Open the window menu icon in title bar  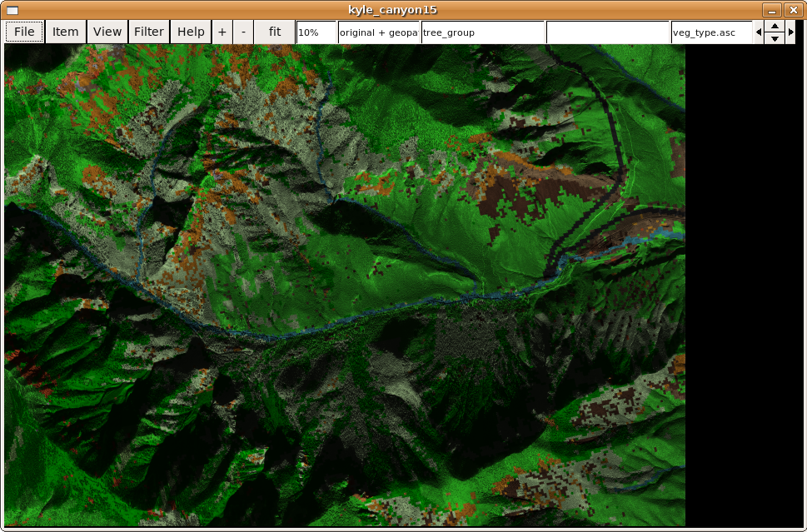pyautogui.click(x=12, y=10)
